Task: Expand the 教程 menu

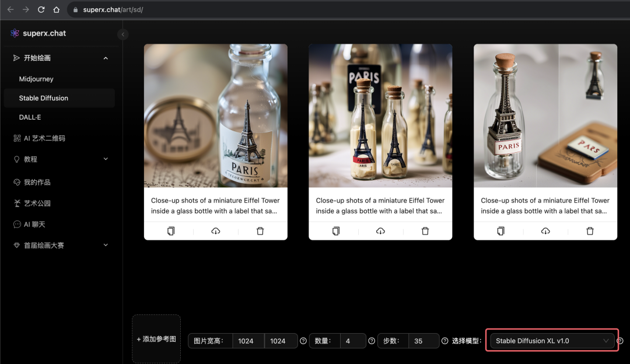Action: coord(106,159)
